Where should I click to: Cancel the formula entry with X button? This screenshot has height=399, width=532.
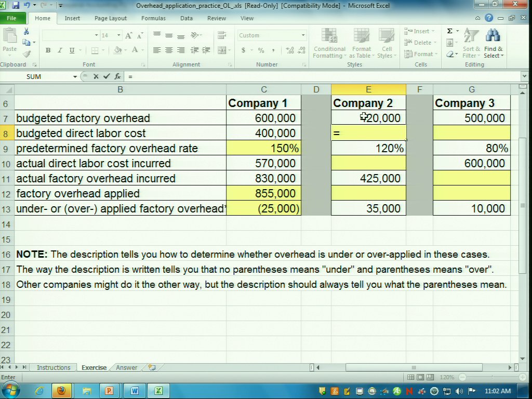coord(96,76)
